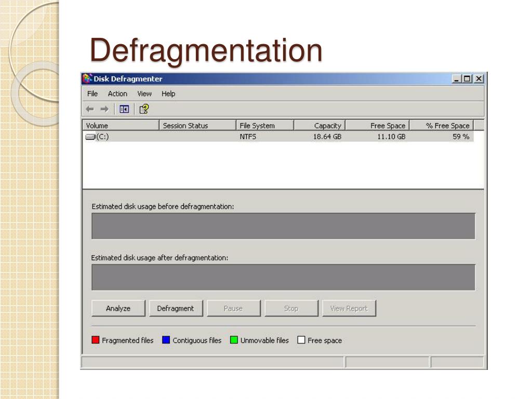Open the File menu

point(92,94)
